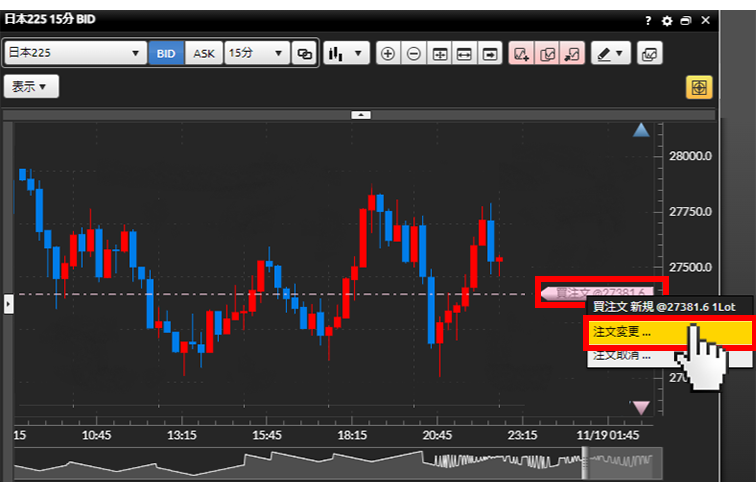Screen dimensions: 756x492
Task: Select 注文取消 in context menu
Action: point(669,356)
